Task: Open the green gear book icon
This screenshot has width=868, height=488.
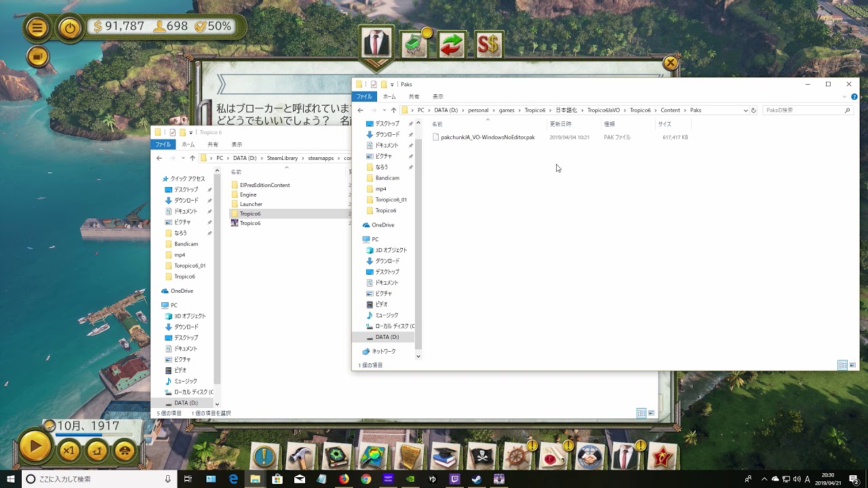Action: click(x=337, y=456)
